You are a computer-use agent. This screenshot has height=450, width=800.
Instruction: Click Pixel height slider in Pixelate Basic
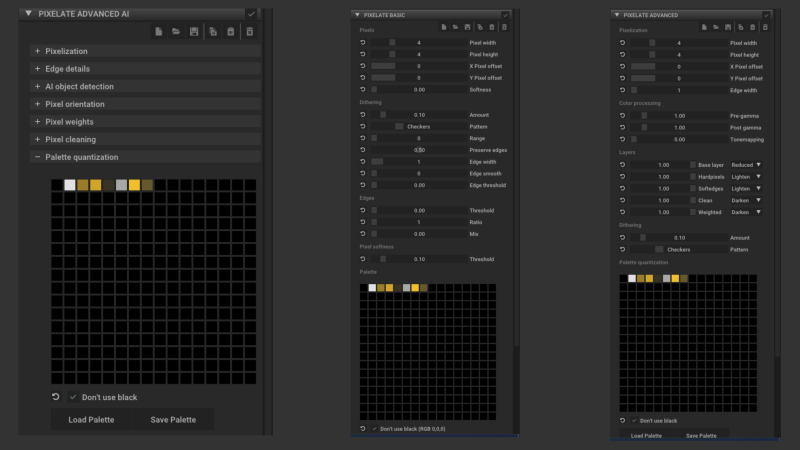point(418,54)
